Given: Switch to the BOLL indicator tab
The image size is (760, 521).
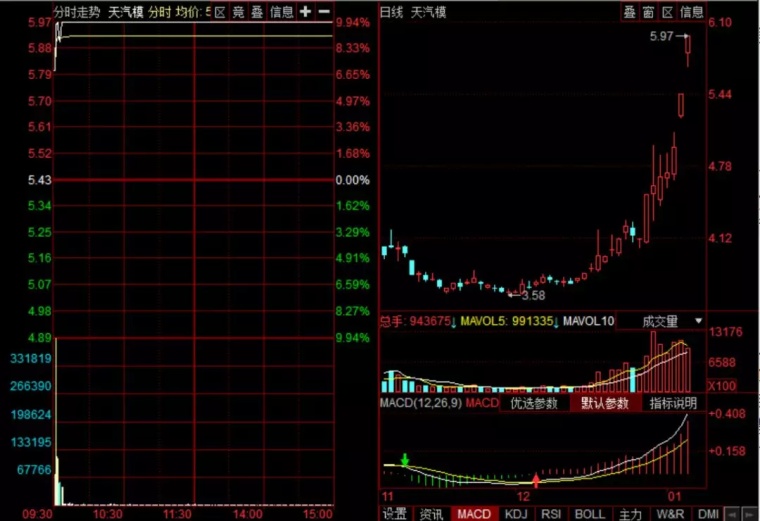Looking at the screenshot, I should pyautogui.click(x=589, y=513).
